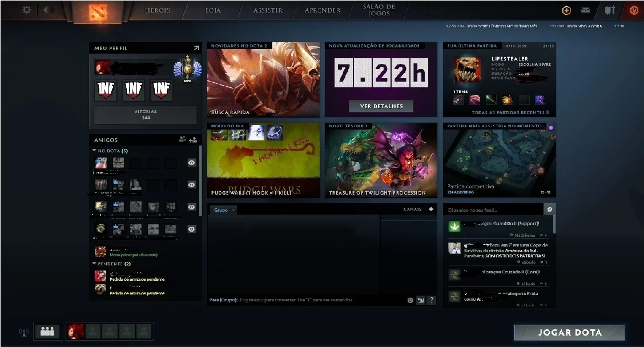Click the feed panel scrollbar

554,224
